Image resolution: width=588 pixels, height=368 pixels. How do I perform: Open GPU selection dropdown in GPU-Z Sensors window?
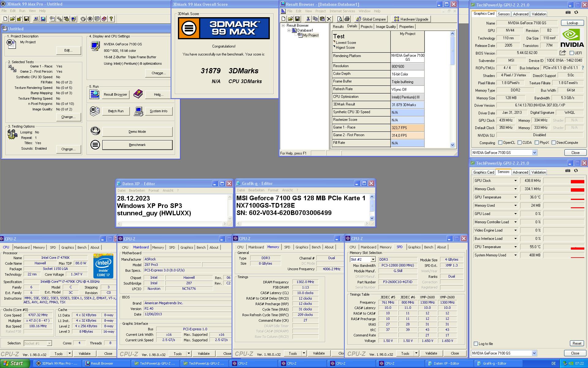[534, 353]
